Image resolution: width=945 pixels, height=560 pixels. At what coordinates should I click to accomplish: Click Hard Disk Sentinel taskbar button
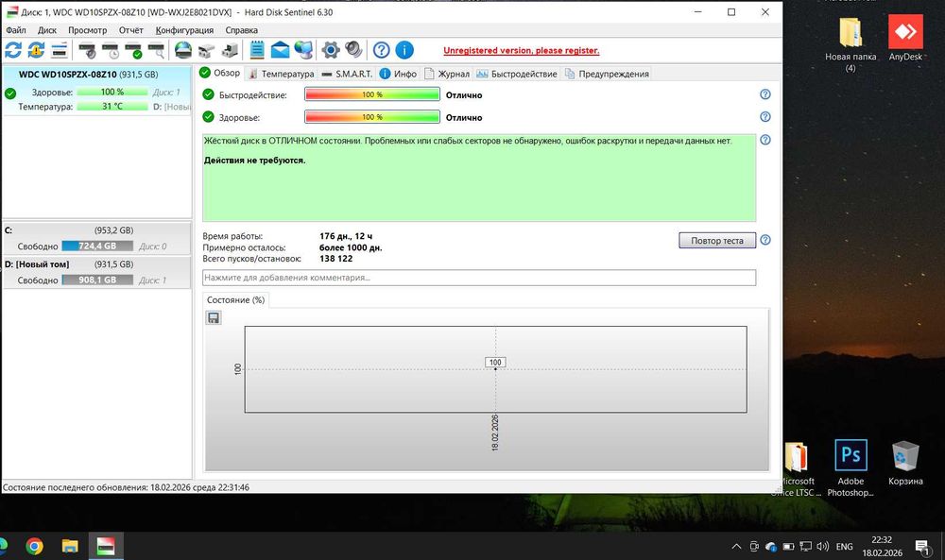(106, 546)
